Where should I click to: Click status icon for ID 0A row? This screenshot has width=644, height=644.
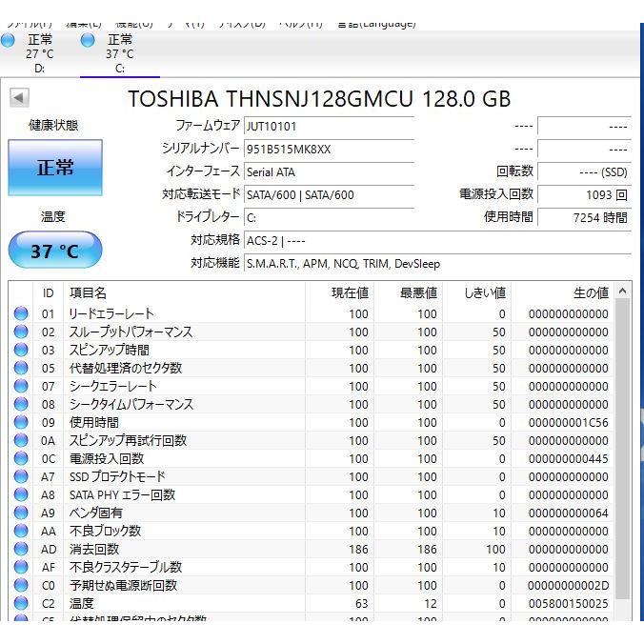click(x=21, y=440)
